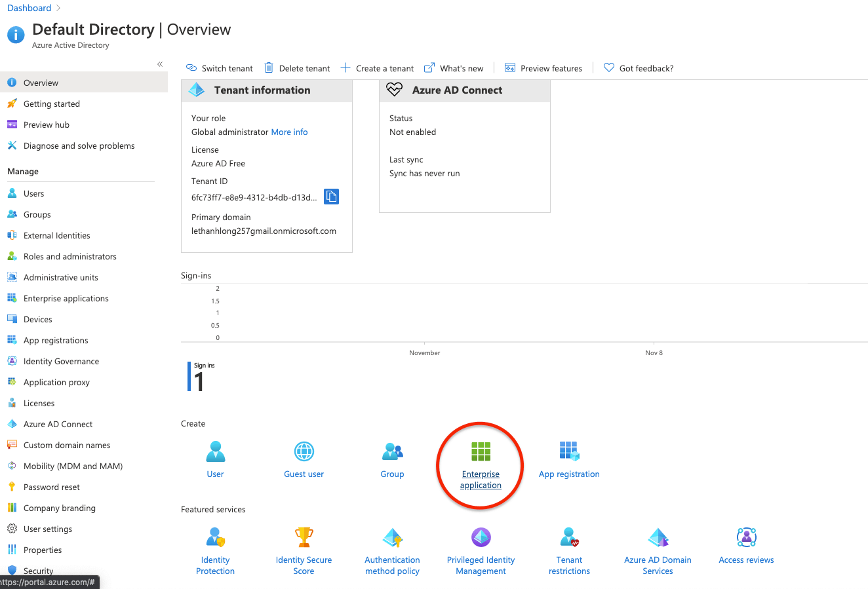Click the App registration icon under Create
The height and width of the screenshot is (589, 868).
570,451
